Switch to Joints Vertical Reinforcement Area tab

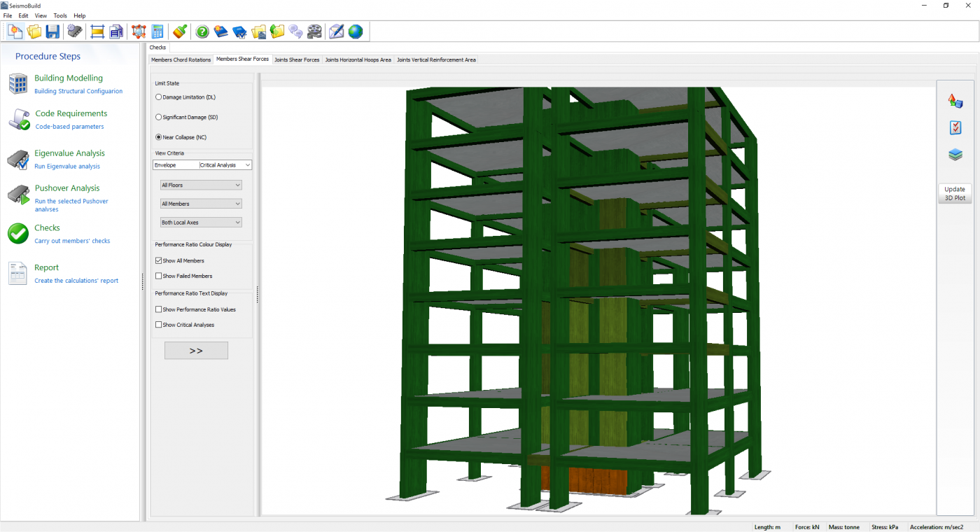point(436,59)
